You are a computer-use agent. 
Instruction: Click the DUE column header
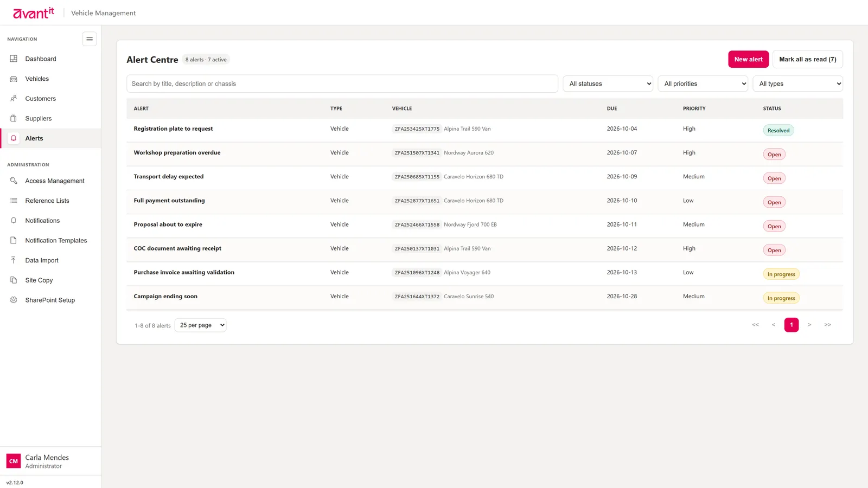612,108
